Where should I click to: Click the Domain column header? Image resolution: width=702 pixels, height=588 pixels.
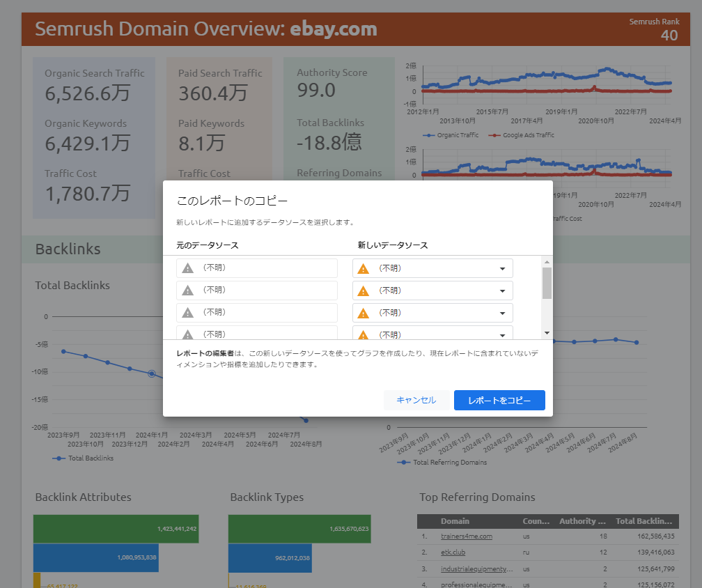pos(455,521)
